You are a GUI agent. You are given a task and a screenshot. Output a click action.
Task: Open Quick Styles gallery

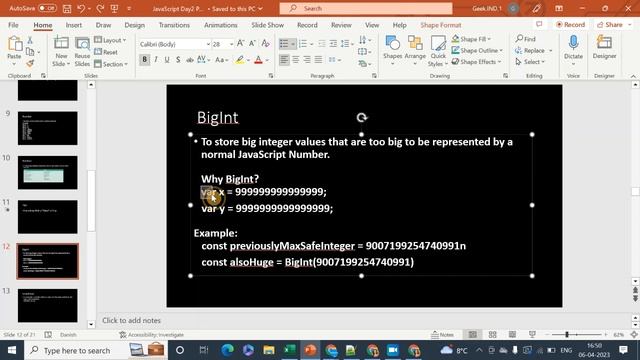click(438, 51)
